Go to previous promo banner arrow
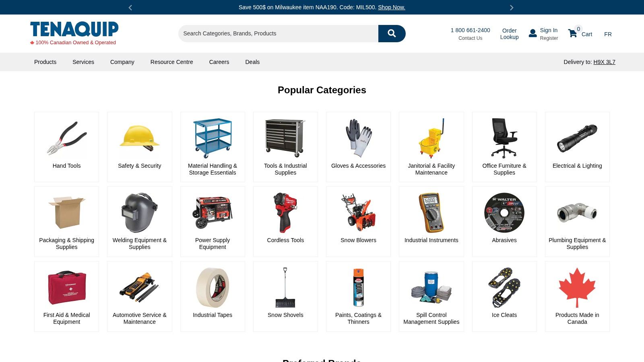 click(130, 7)
